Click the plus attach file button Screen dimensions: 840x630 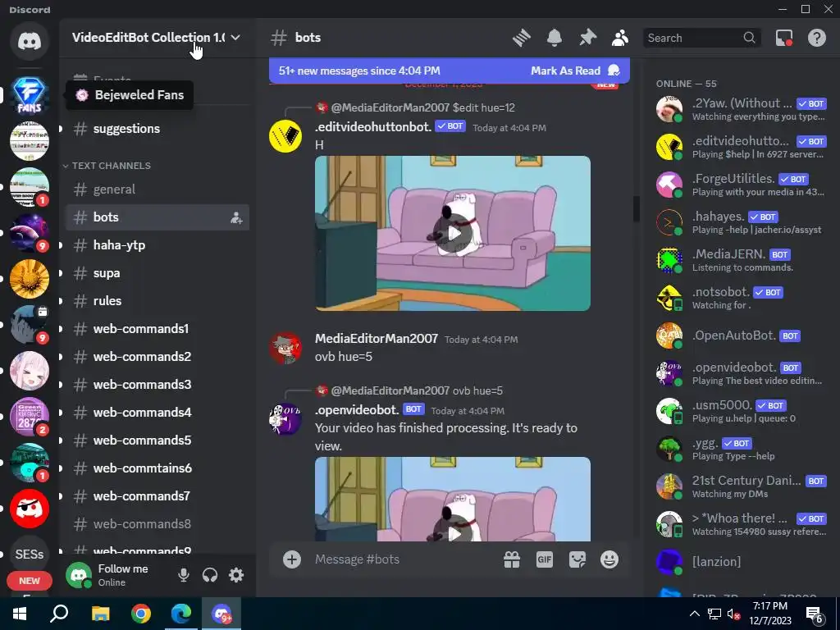[292, 559]
